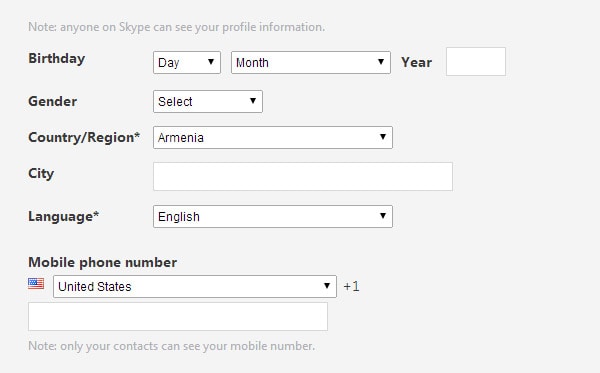The image size is (600, 373).
Task: Expand the Language dropdown showing English
Action: 273,217
